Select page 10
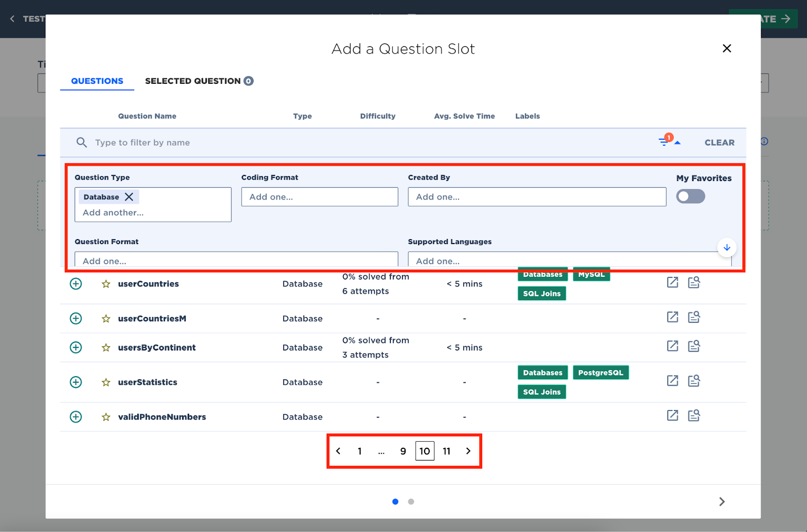Viewport: 807px width, 532px height. click(425, 451)
